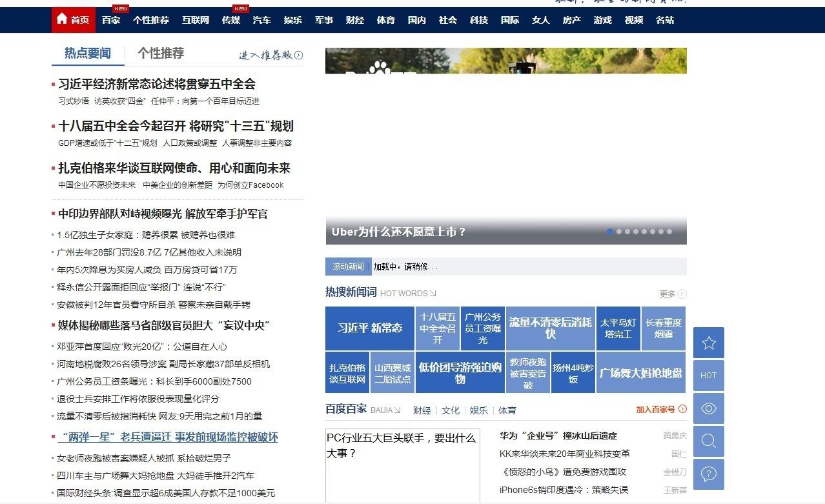Viewport: 825px width, 504px height.
Task: Go to the 汽车 section
Action: tap(262, 20)
